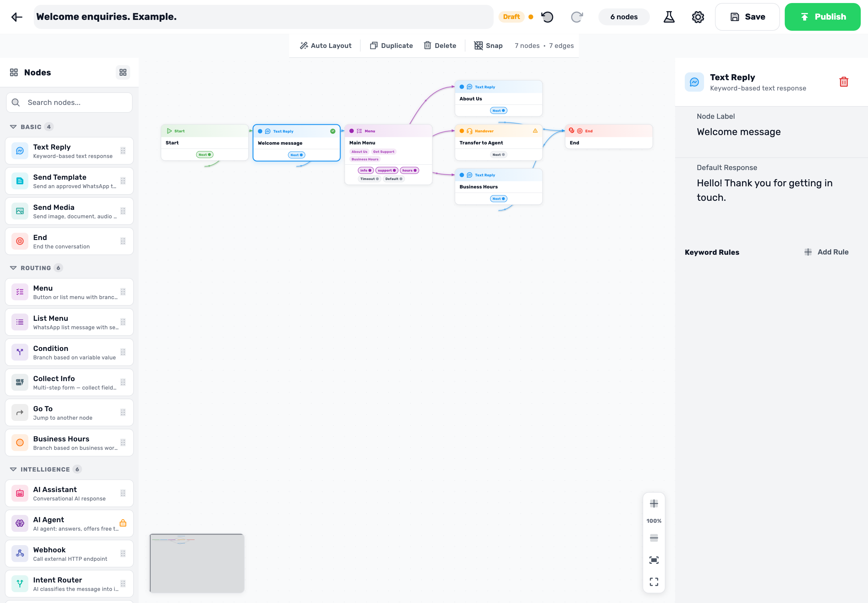Select List Menu node icon

point(20,322)
